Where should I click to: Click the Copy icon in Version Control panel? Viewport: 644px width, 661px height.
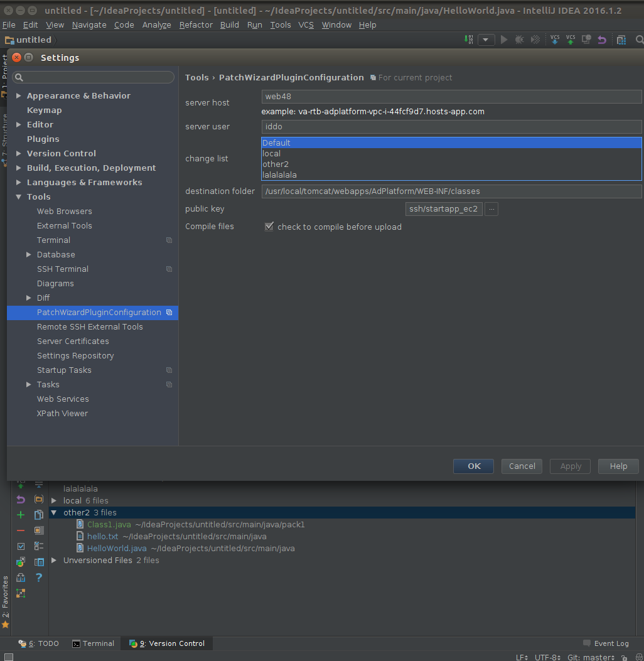[39, 515]
